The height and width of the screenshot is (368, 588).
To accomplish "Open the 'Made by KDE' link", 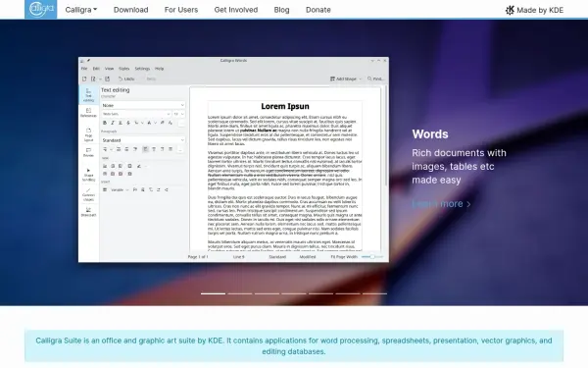I will click(x=534, y=10).
